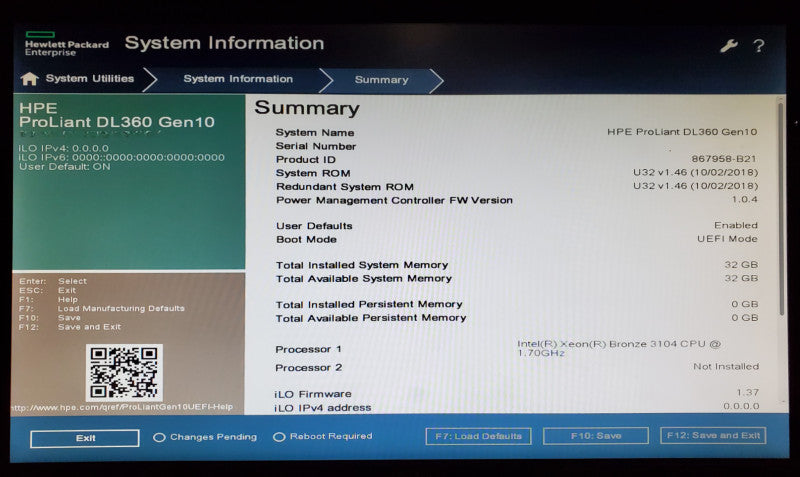Click 'ESC: Exit' help line
This screenshot has height=477, width=800.
pos(47,290)
